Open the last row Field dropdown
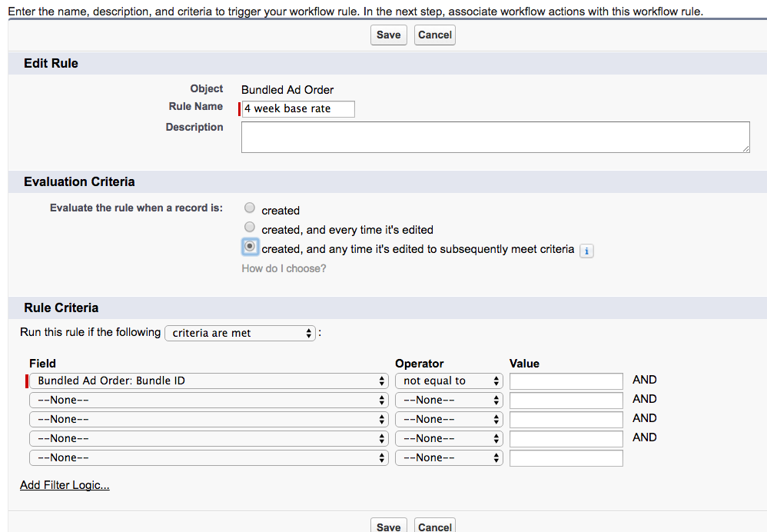The height and width of the screenshot is (532, 767). pyautogui.click(x=209, y=458)
